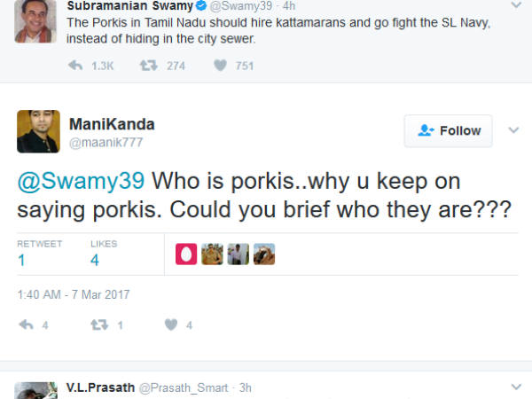Follow ManiKanda
Screen dimensions: 532x399
(449, 130)
